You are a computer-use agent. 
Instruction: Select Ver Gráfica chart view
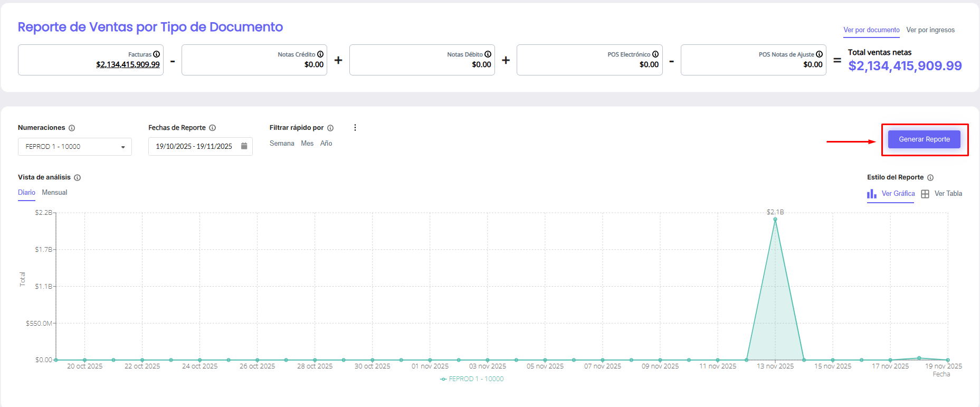click(891, 194)
